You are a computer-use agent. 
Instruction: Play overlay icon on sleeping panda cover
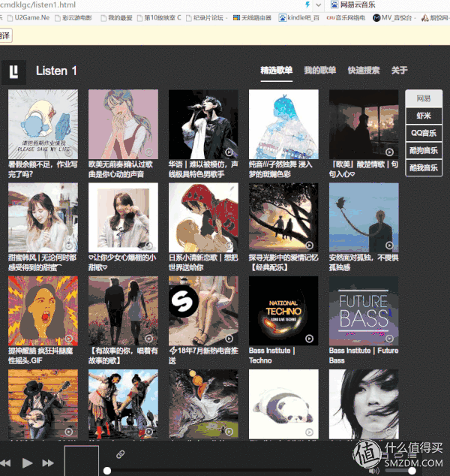coord(309,432)
